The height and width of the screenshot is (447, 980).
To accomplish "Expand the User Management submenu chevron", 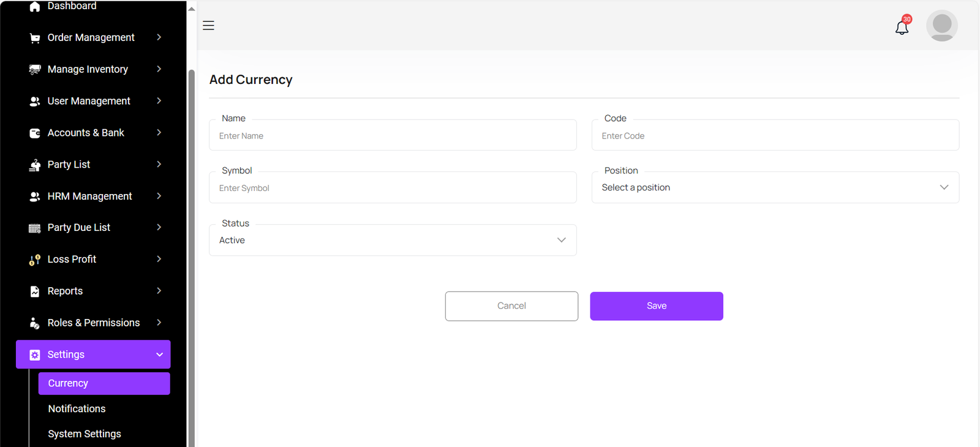I will [159, 101].
